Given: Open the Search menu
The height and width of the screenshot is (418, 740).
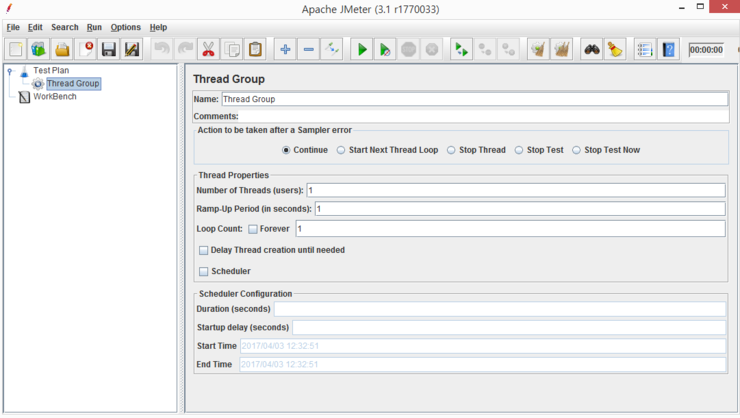Looking at the screenshot, I should 65,27.
